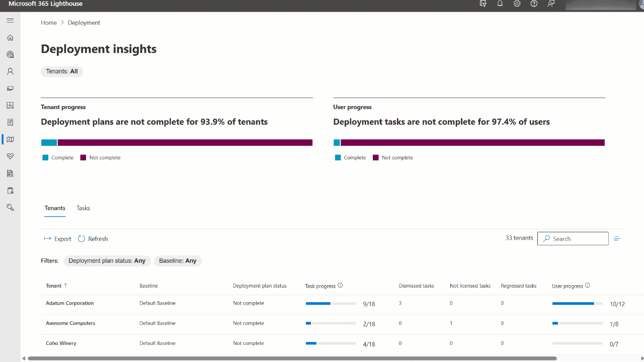Select the Tenants icon in sidebar
Viewport: 644px width, 362px height.
(10, 54)
